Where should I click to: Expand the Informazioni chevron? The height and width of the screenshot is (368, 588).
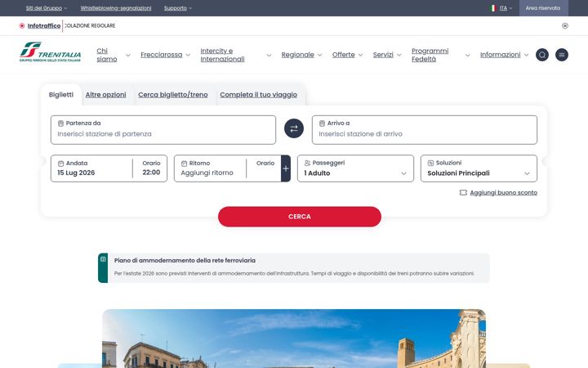526,55
